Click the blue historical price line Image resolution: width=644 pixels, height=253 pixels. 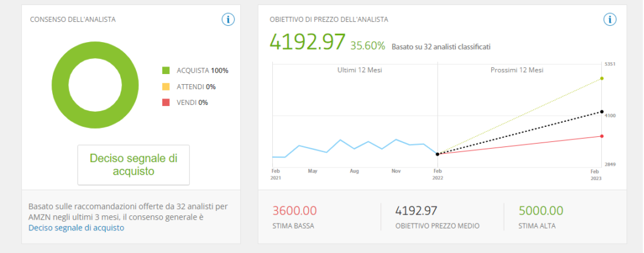[355, 148]
